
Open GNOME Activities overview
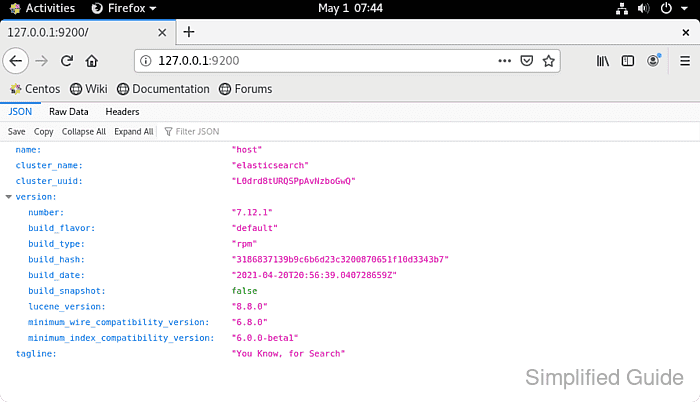[42, 8]
